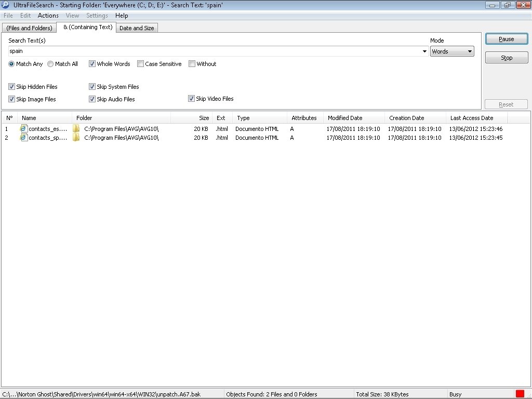Click Objects Found text in status bar

(271, 394)
